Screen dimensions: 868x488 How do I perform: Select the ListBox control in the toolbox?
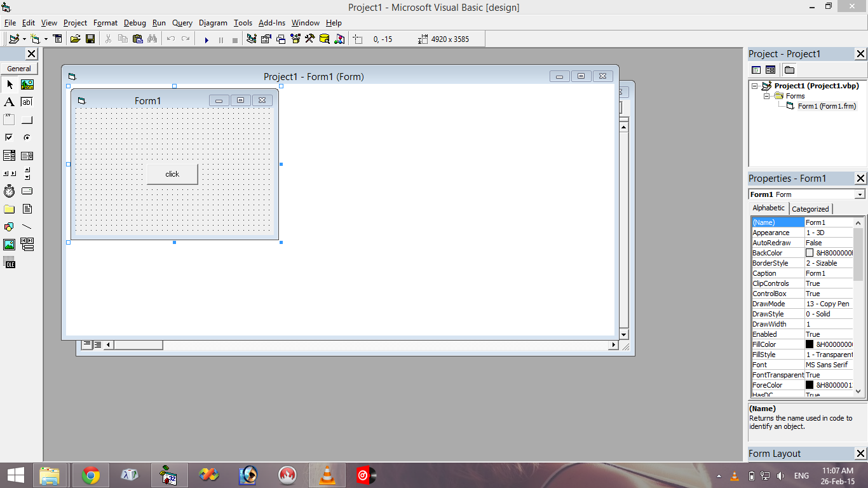coord(27,156)
